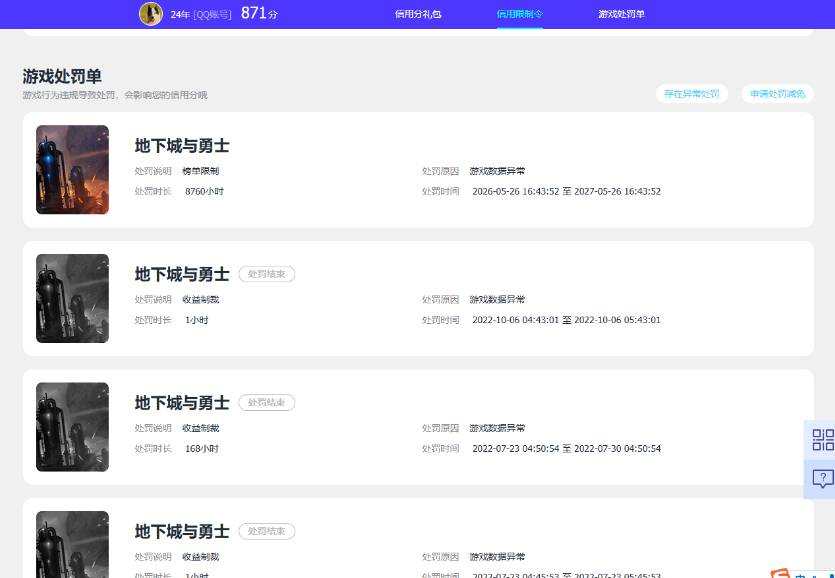Click the 处罚结束 badge on the 2022-10-06 penalty

point(267,274)
